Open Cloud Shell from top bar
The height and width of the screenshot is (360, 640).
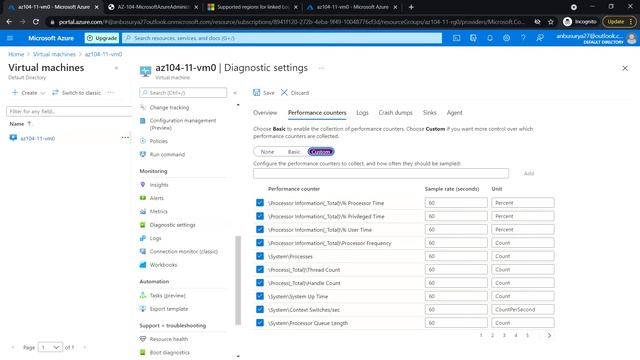click(456, 38)
